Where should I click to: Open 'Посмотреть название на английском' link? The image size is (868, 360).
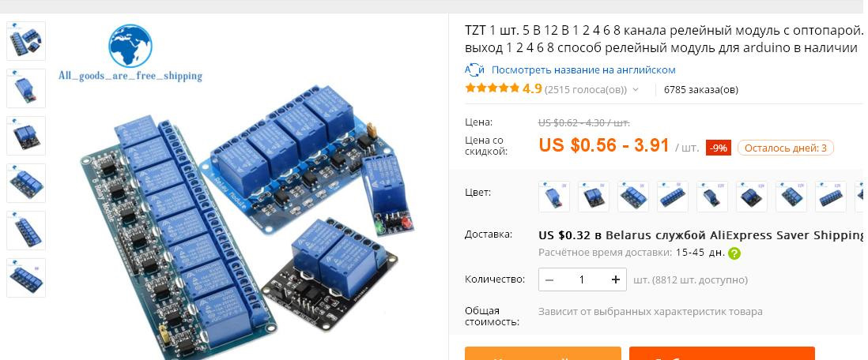click(583, 70)
